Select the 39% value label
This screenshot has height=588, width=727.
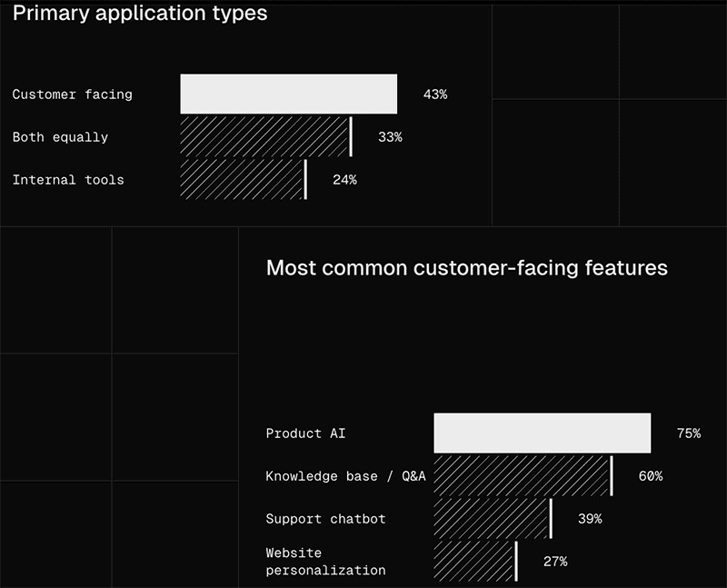coord(590,518)
